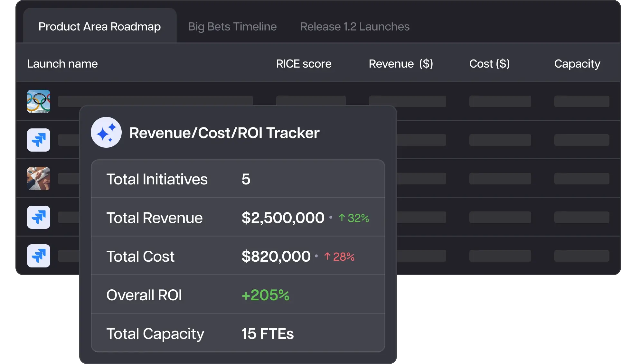Viewport: 621px width, 364px height.
Task: Click Capacity cell in Olympic rings row
Action: (581, 101)
